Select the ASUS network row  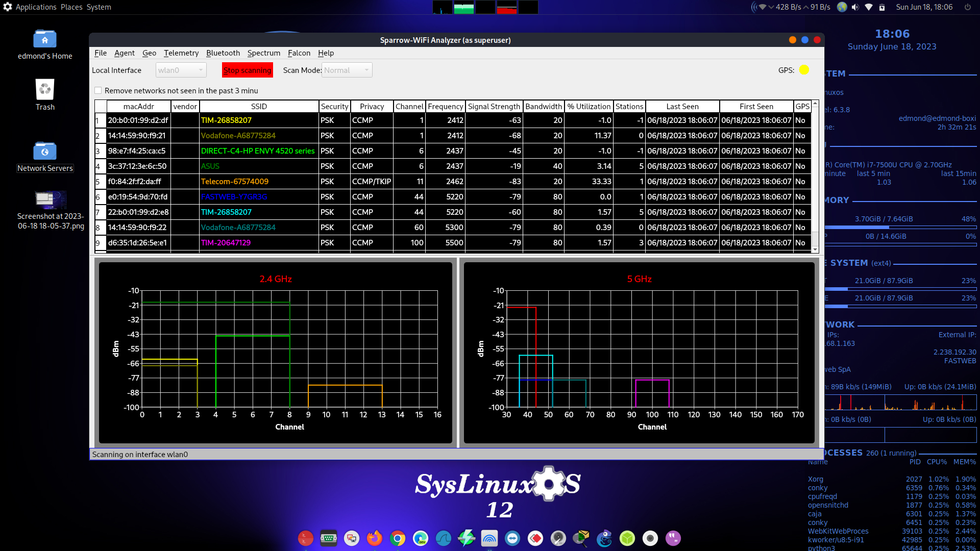pyautogui.click(x=453, y=166)
